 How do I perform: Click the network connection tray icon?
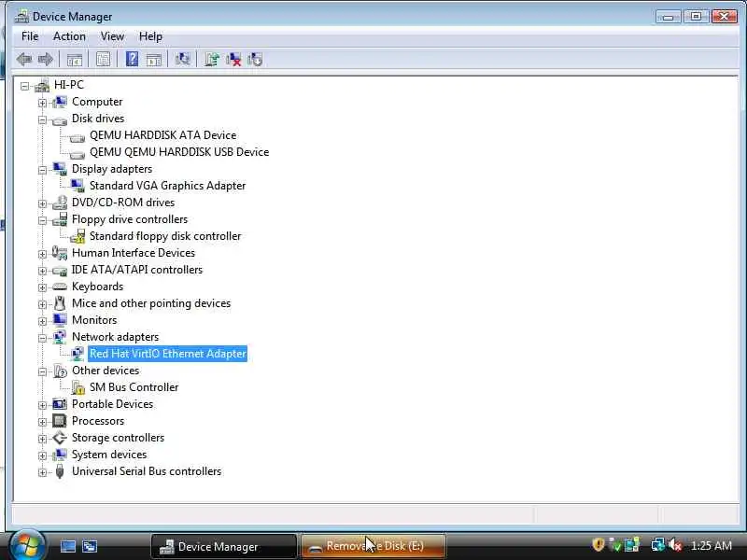pos(657,545)
